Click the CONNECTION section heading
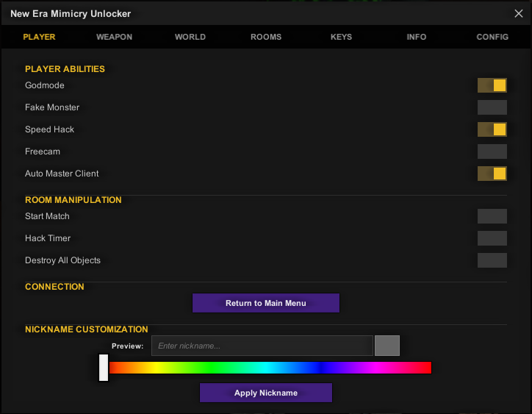532x414 pixels. pos(54,287)
